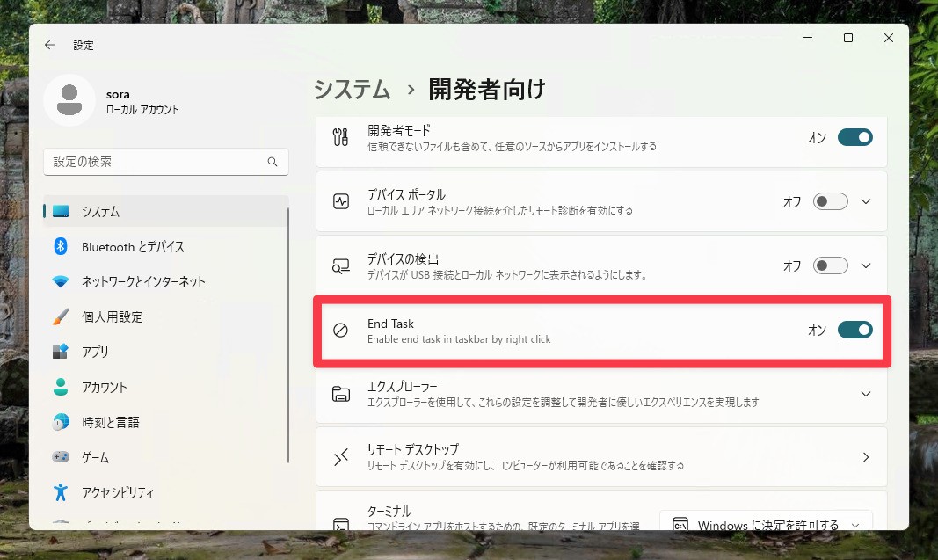Click the 設定の検索 search field

(165, 162)
